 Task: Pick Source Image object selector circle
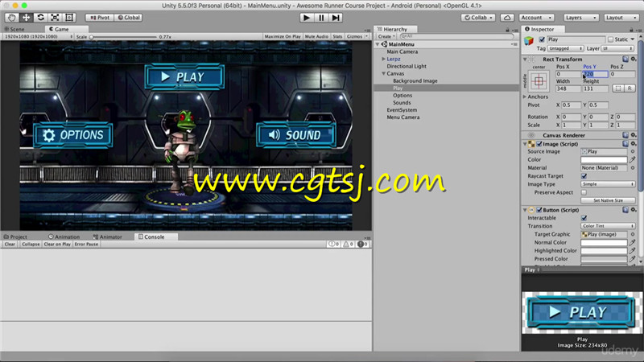[633, 151]
